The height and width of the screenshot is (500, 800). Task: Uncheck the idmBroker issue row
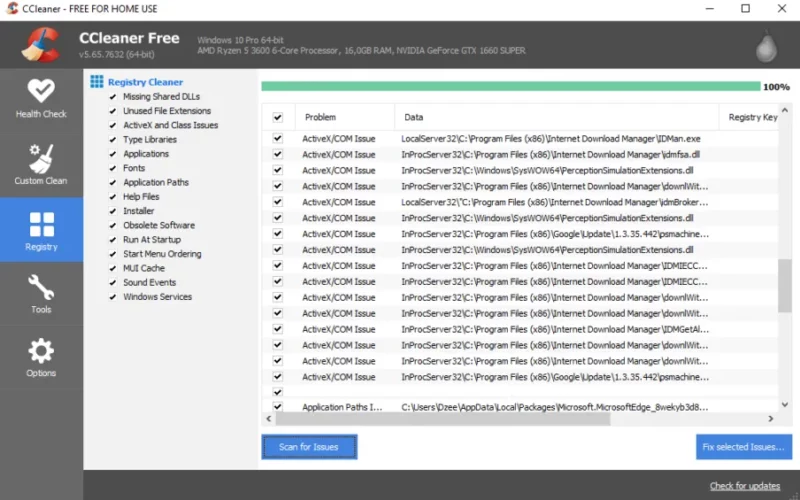tap(278, 202)
